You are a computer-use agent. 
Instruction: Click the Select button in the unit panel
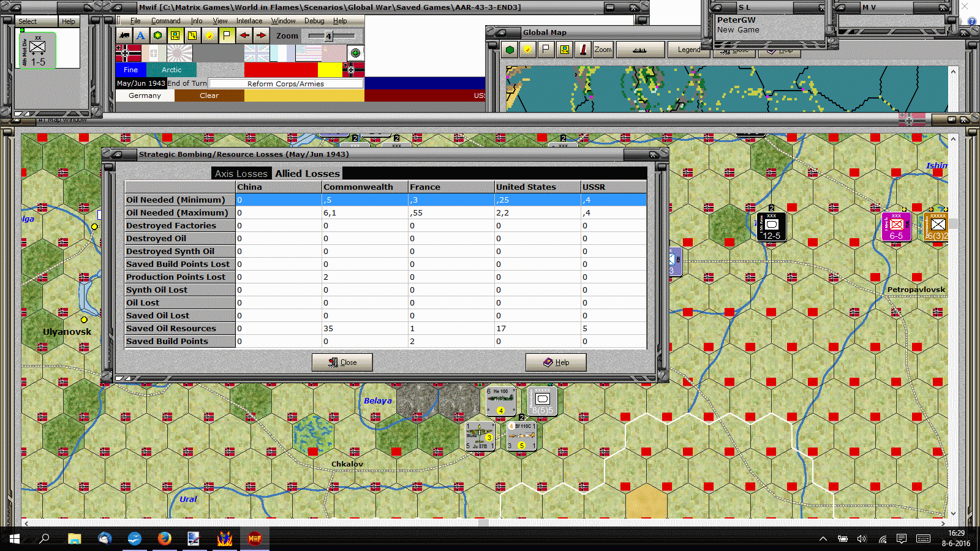(x=36, y=21)
